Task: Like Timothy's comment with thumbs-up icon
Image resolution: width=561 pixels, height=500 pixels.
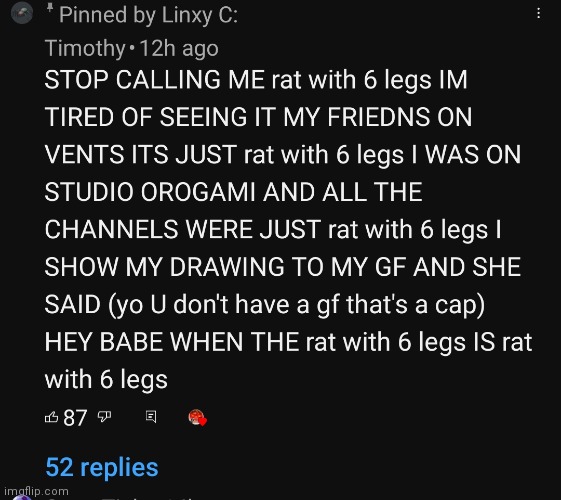Action: [x=52, y=417]
